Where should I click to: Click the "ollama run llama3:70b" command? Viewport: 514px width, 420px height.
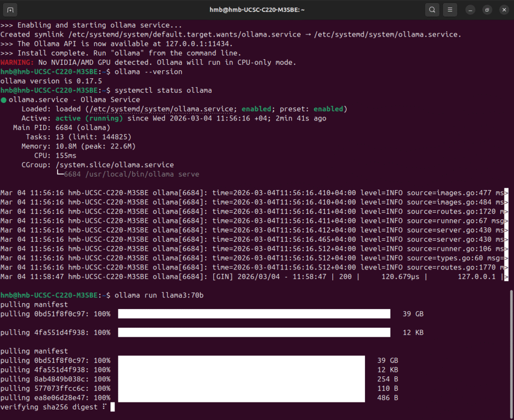(159, 295)
